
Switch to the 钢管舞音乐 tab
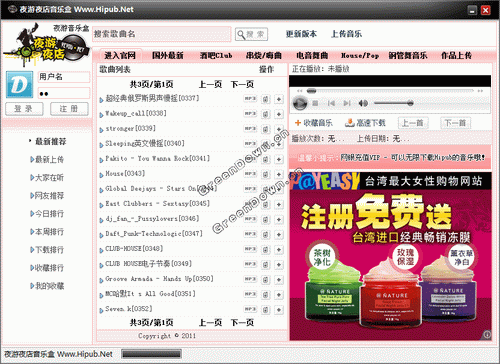coord(408,55)
